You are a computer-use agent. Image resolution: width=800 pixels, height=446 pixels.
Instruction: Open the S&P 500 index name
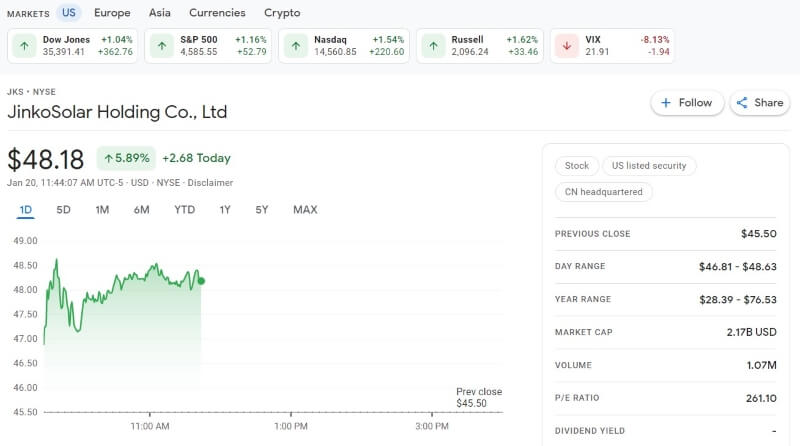point(198,40)
